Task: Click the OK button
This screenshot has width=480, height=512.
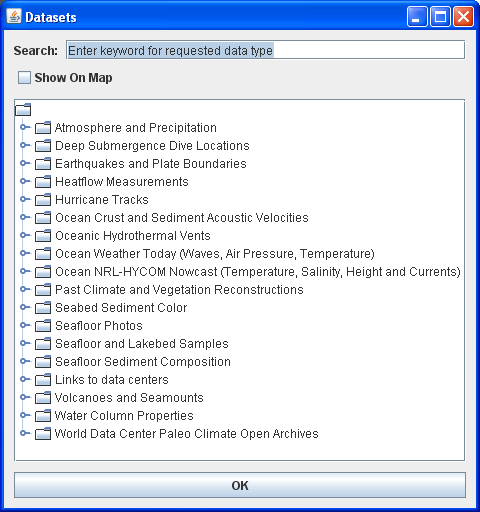Action: [x=240, y=485]
